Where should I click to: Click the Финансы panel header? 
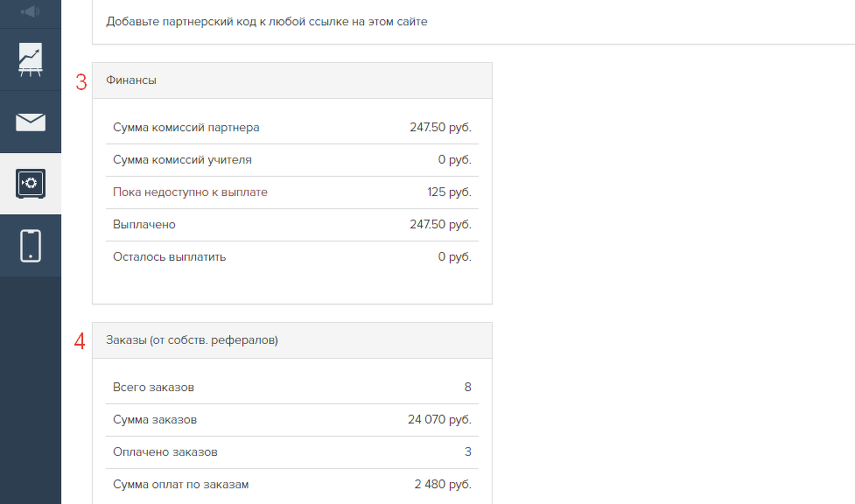point(292,80)
